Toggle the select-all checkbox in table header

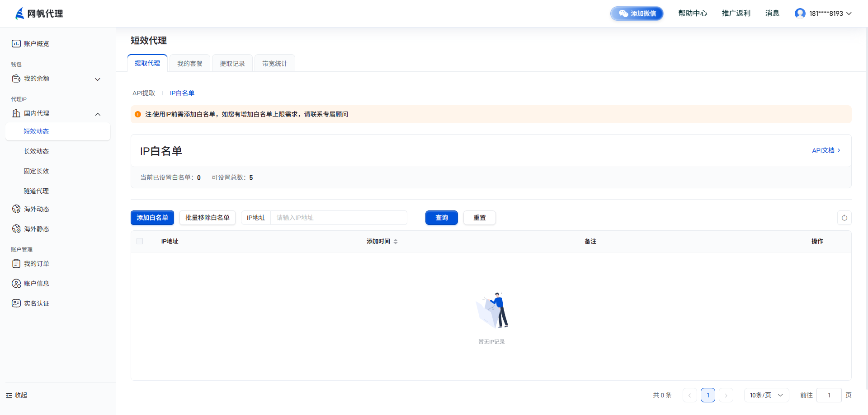click(140, 241)
